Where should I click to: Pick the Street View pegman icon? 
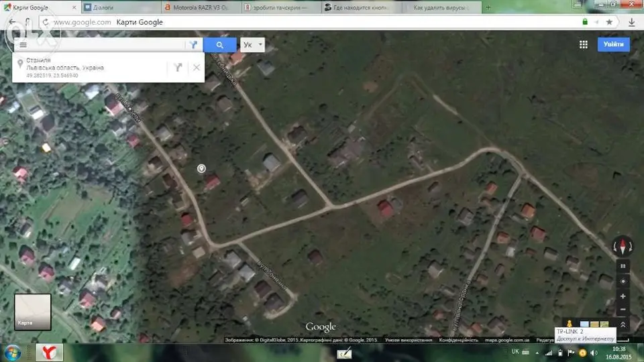[570, 324]
